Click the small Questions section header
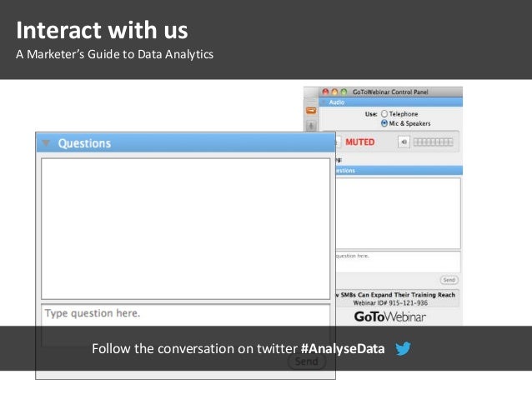532x399 pixels. point(398,171)
